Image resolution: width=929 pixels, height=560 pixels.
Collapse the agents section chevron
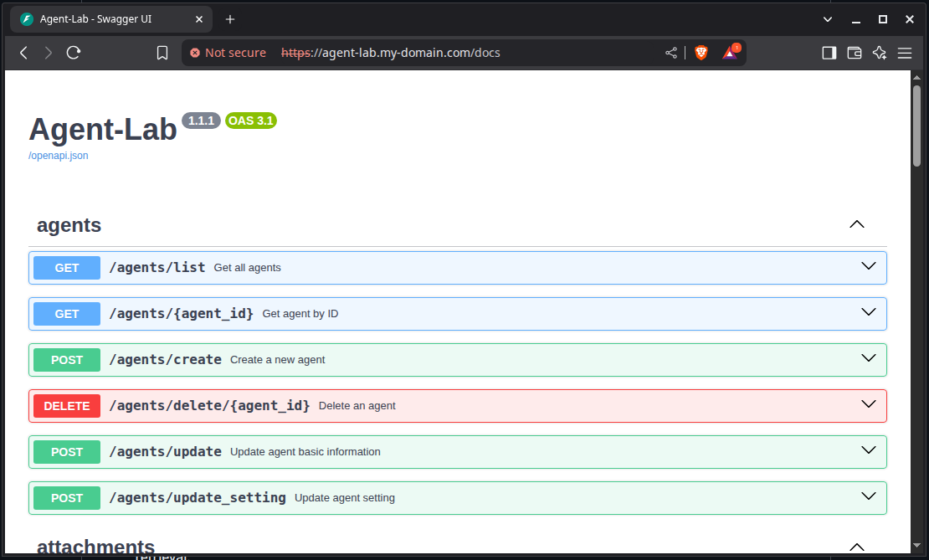857,224
